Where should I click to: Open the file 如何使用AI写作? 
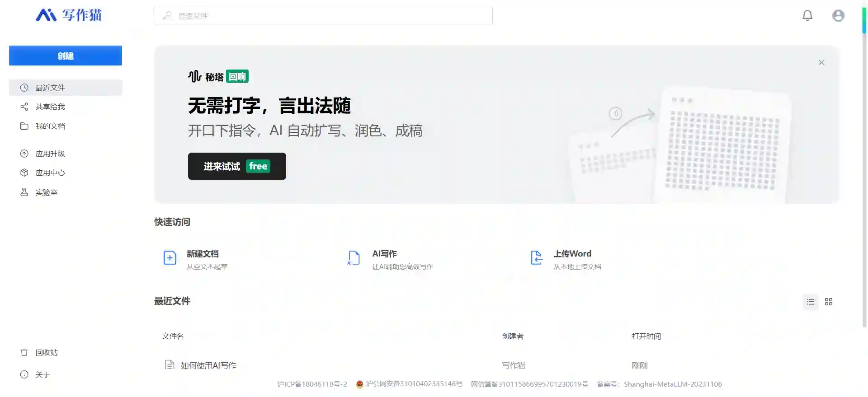point(208,365)
